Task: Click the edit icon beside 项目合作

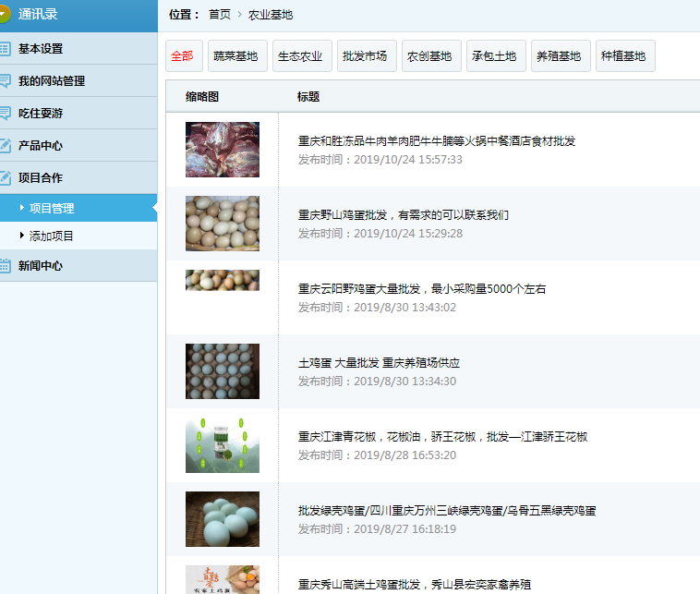Action: (x=5, y=177)
